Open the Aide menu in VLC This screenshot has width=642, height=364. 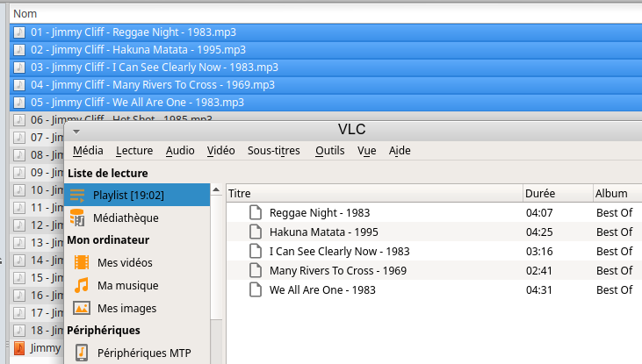(x=400, y=151)
